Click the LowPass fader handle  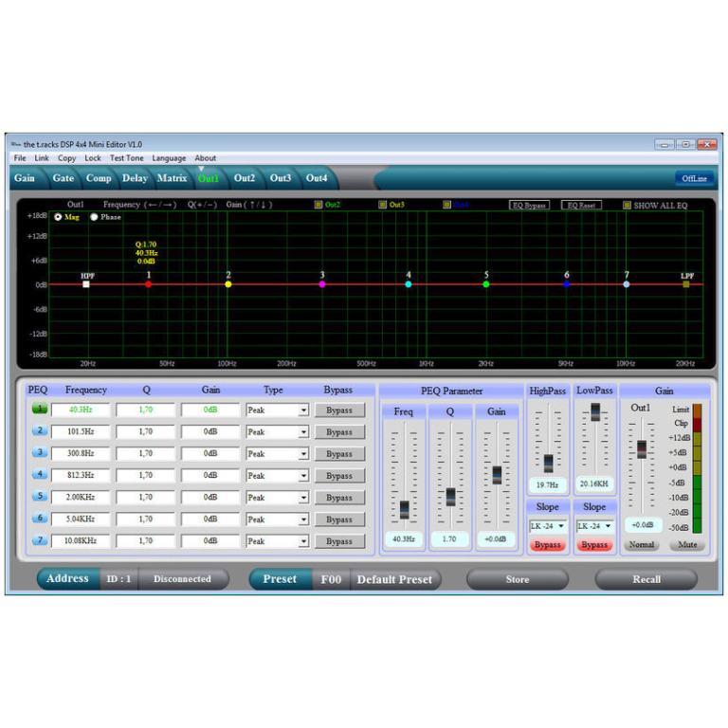pos(595,411)
